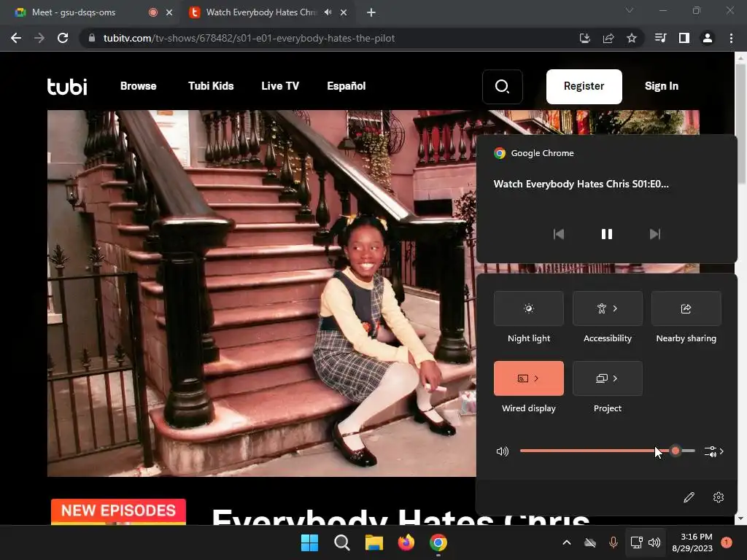The width and height of the screenshot is (747, 560).
Task: Toggle Wired display button
Action: [x=528, y=378]
